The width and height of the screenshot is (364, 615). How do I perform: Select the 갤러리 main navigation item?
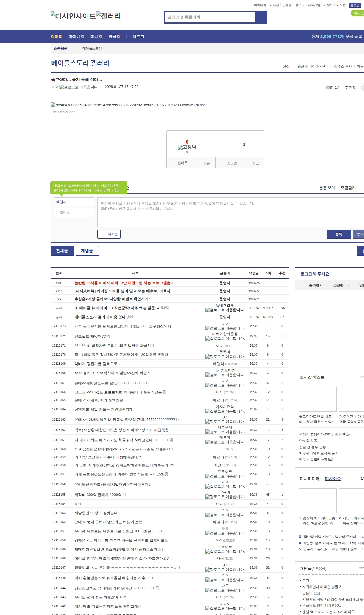(x=57, y=37)
